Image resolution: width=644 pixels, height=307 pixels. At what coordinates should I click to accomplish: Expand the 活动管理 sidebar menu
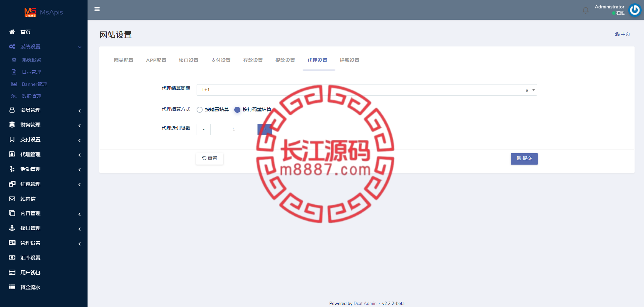[80, 170]
